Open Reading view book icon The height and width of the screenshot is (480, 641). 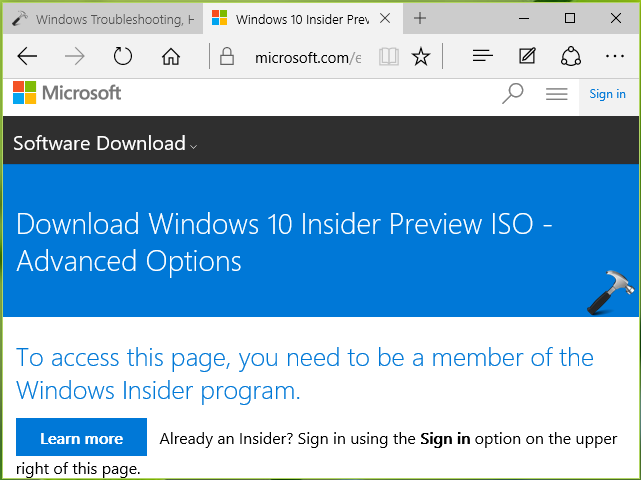[x=388, y=56]
